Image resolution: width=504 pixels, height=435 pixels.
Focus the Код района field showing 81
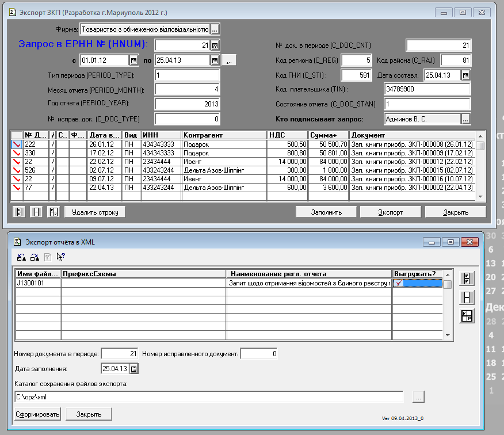click(456, 60)
